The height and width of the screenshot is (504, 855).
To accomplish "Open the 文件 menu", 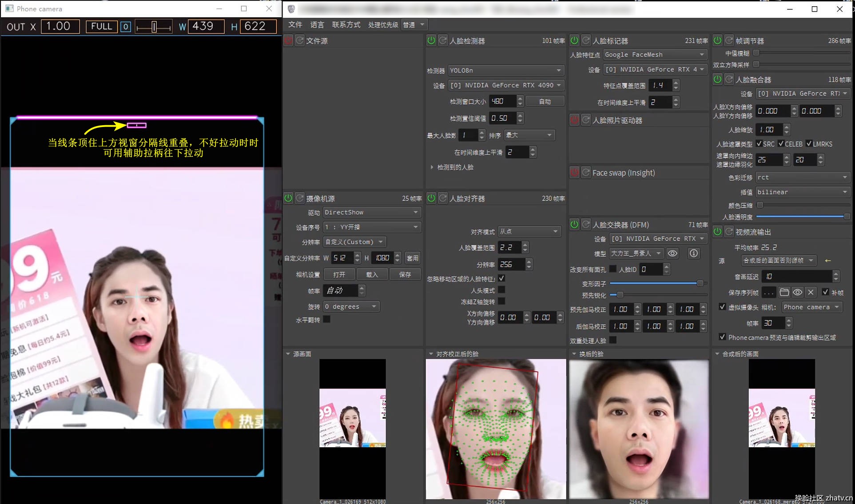I will pyautogui.click(x=295, y=25).
